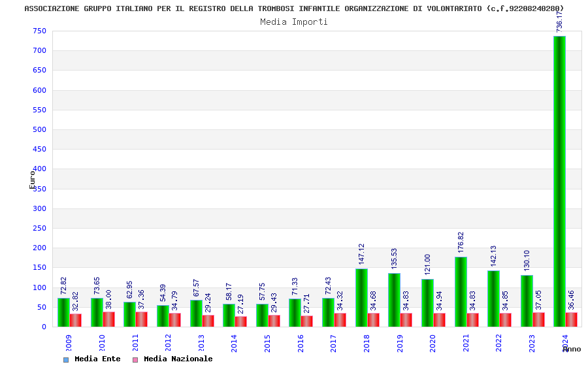Click the 500 value on Euro axis
Screen dimensions: 588x392
click(x=39, y=130)
